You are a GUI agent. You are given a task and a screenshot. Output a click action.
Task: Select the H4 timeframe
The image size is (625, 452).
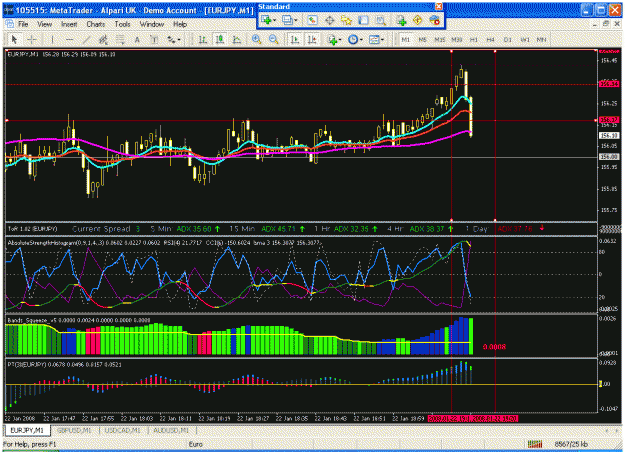tap(491, 39)
